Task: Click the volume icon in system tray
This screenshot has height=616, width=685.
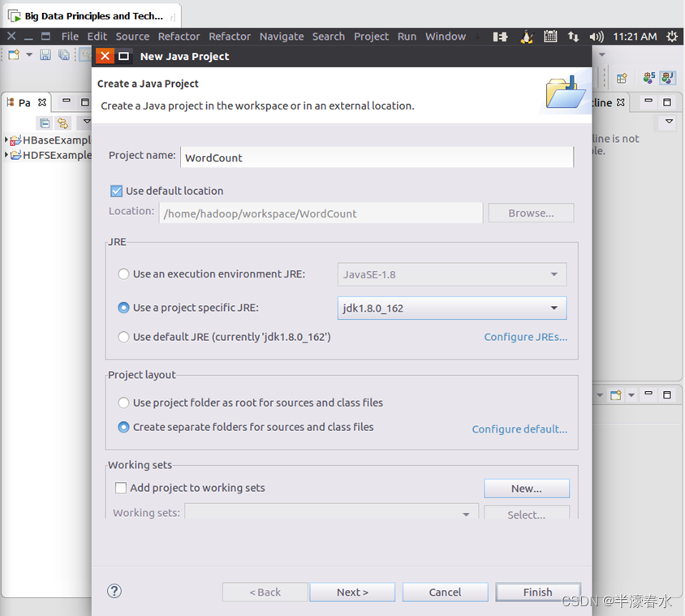Action: click(597, 37)
